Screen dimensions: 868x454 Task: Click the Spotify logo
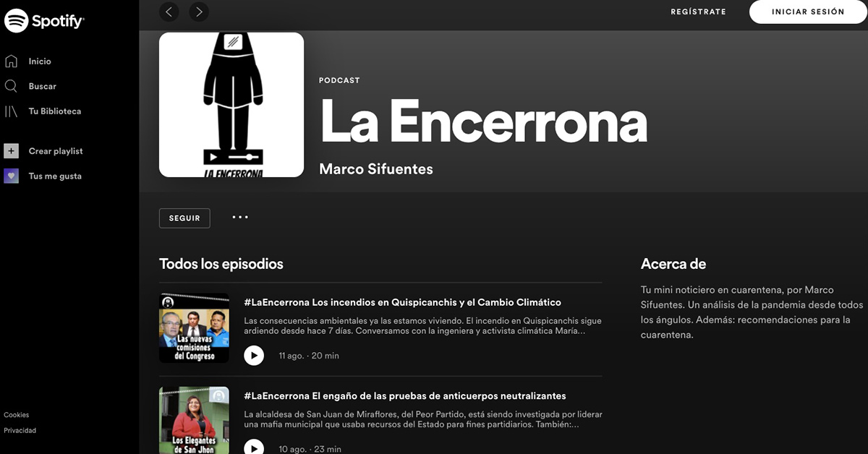pyautogui.click(x=45, y=21)
